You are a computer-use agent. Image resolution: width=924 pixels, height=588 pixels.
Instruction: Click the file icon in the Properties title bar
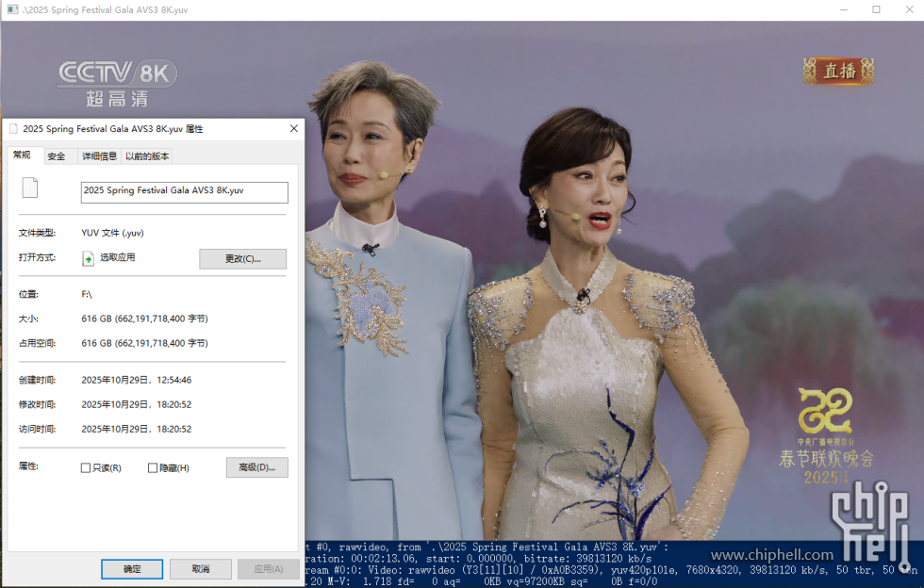[12, 128]
